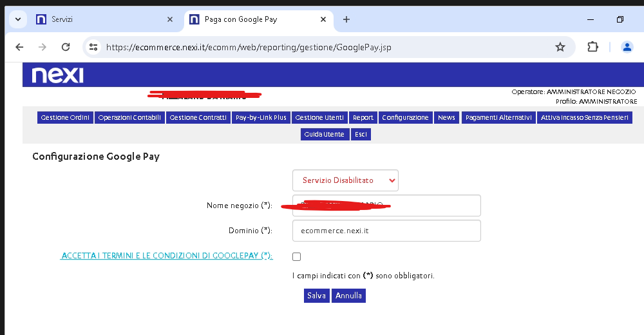Open site information icon in address bar
Viewport: 644px width, 335px height.
93,47
